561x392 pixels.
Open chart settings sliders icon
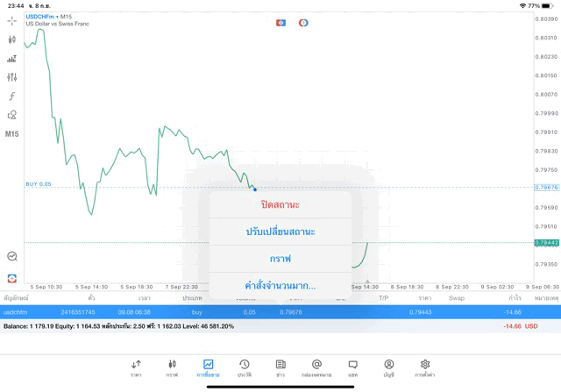11,77
